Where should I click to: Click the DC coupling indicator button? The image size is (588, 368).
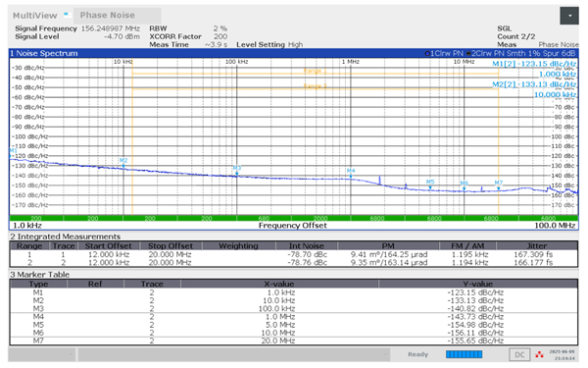[519, 354]
